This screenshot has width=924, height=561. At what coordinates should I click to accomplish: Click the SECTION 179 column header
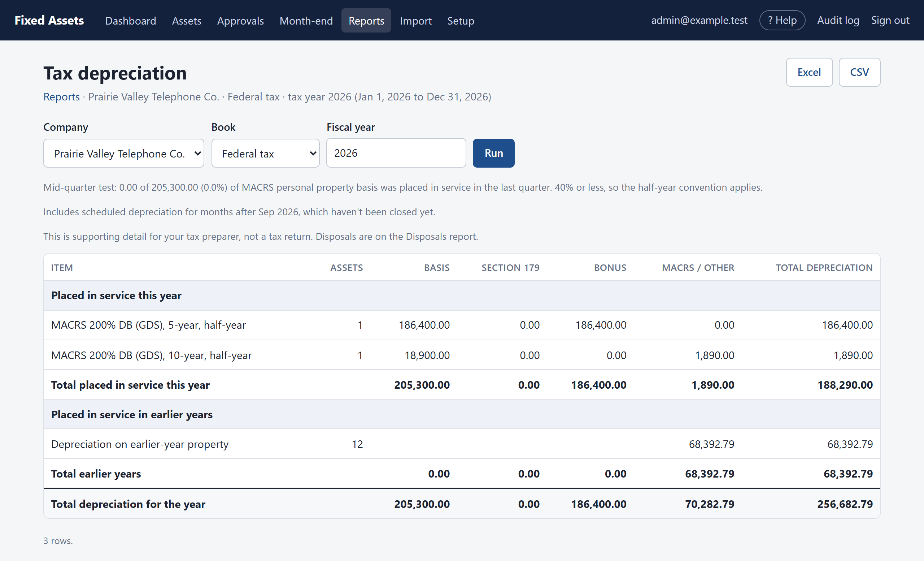click(x=510, y=268)
